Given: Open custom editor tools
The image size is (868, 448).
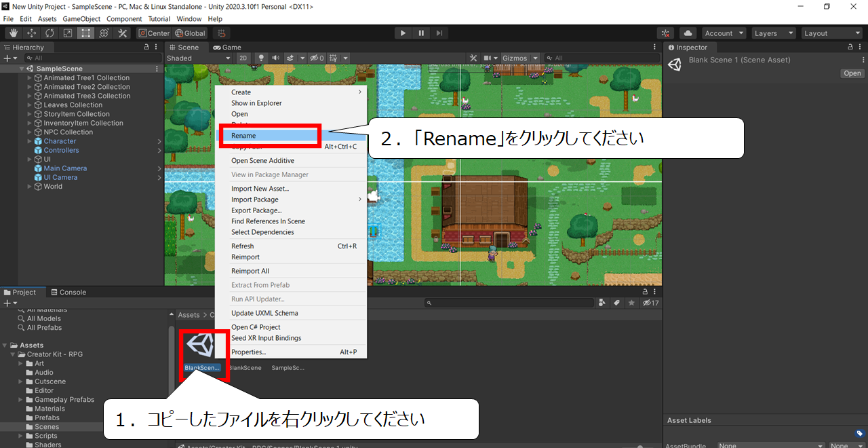Looking at the screenshot, I should [x=122, y=33].
